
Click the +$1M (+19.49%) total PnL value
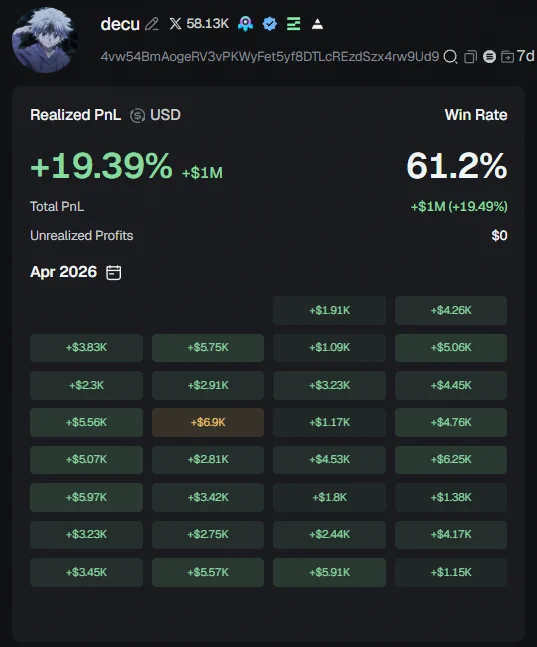tap(459, 206)
